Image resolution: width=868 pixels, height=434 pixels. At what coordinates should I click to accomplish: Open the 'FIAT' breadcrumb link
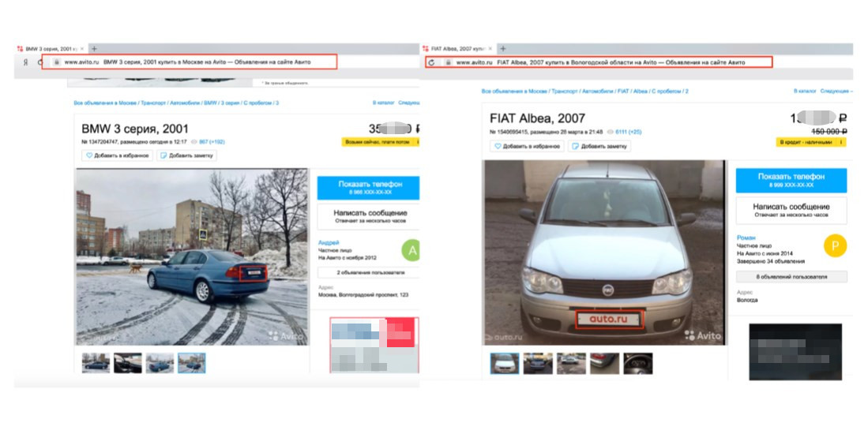pyautogui.click(x=623, y=92)
